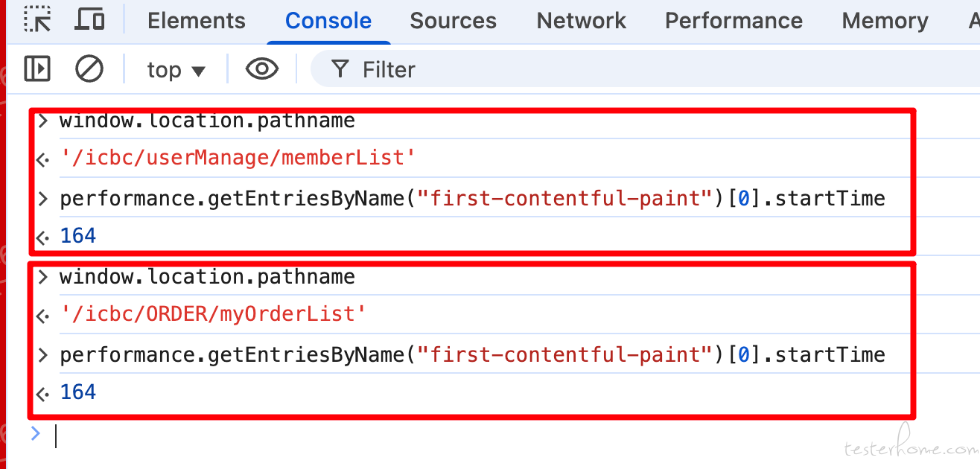Open the Sources tab

[453, 21]
